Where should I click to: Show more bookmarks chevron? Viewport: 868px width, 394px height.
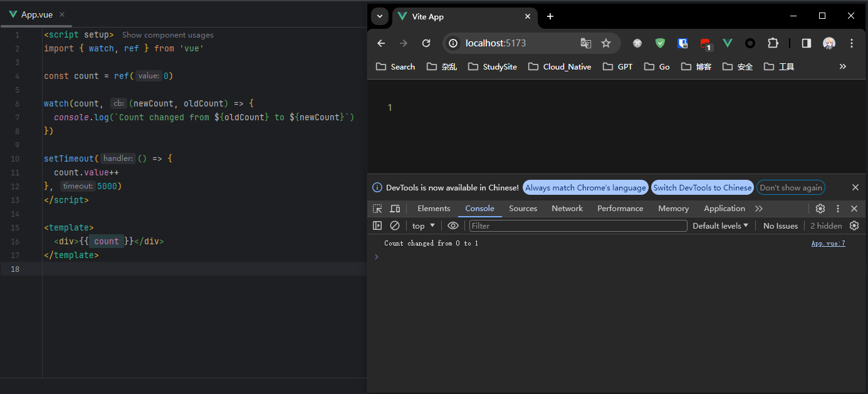843,66
